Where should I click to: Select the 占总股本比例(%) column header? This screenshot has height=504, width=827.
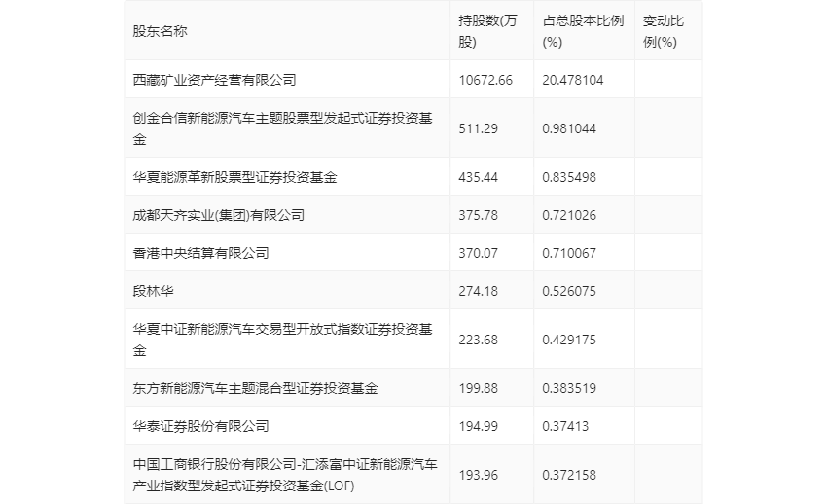tap(583, 32)
